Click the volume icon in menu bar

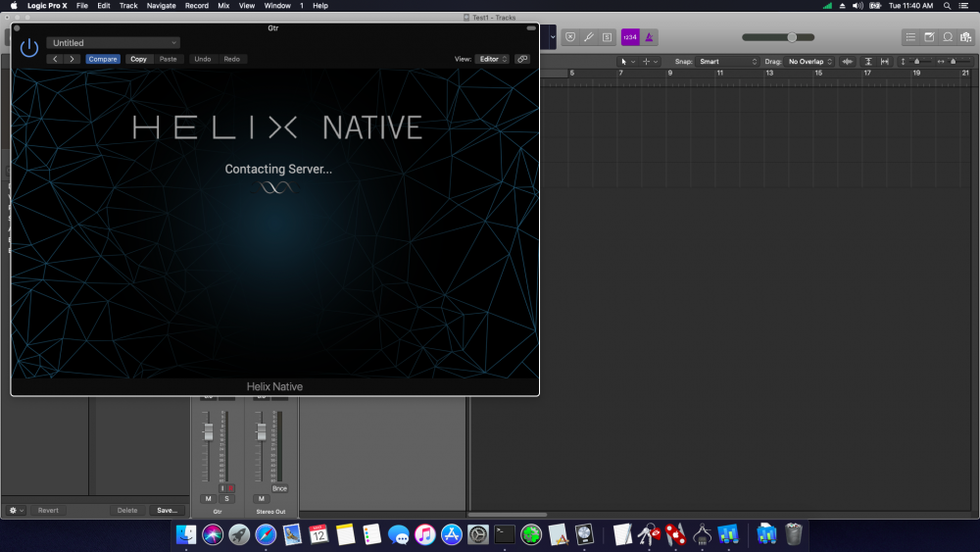(857, 6)
